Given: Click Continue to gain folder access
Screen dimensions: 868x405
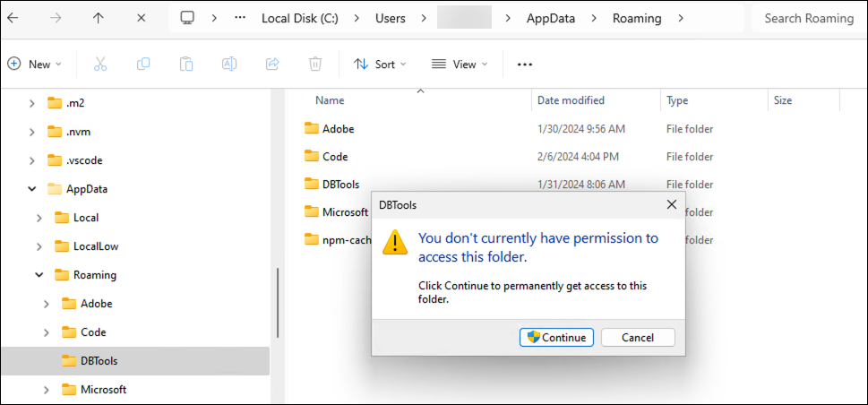Looking at the screenshot, I should (x=556, y=338).
